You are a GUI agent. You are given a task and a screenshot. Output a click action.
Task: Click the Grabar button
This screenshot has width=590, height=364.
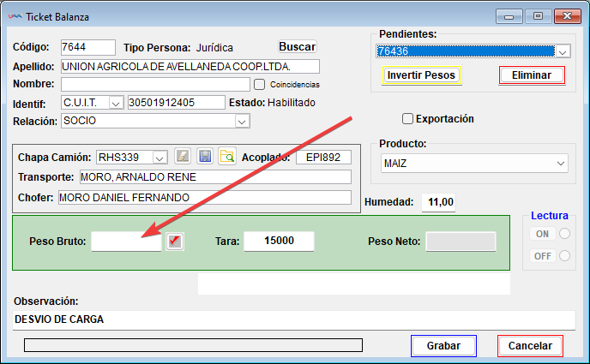(x=443, y=345)
